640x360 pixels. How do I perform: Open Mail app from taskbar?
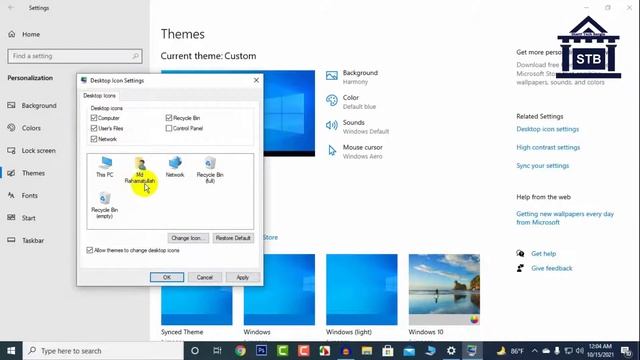coord(409,351)
